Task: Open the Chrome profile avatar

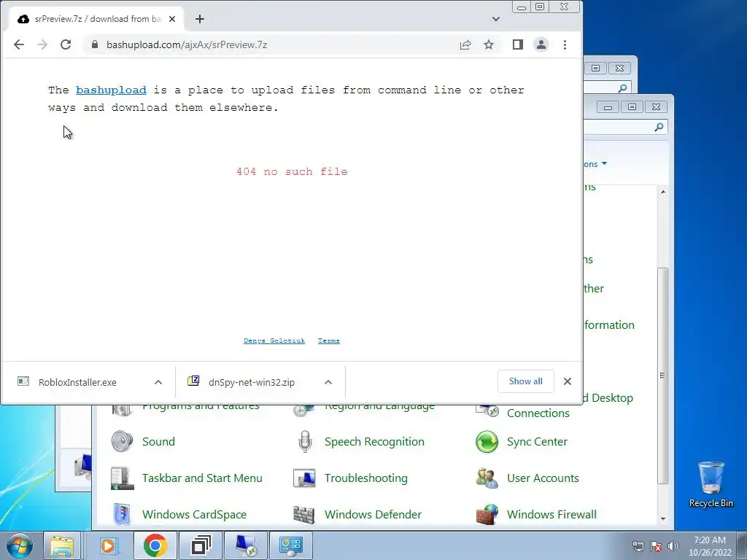Action: [541, 44]
